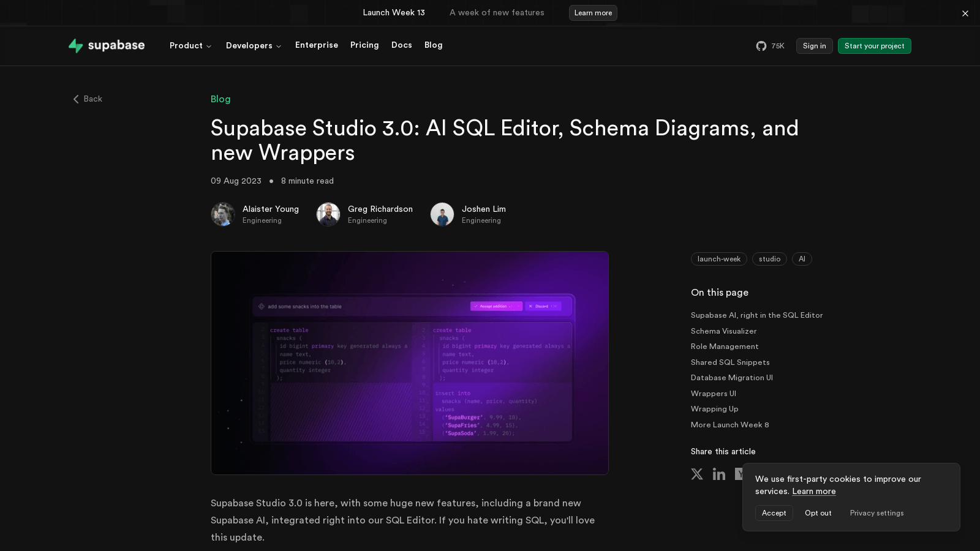The image size is (980, 551).
Task: Share the article on X
Action: pyautogui.click(x=697, y=474)
